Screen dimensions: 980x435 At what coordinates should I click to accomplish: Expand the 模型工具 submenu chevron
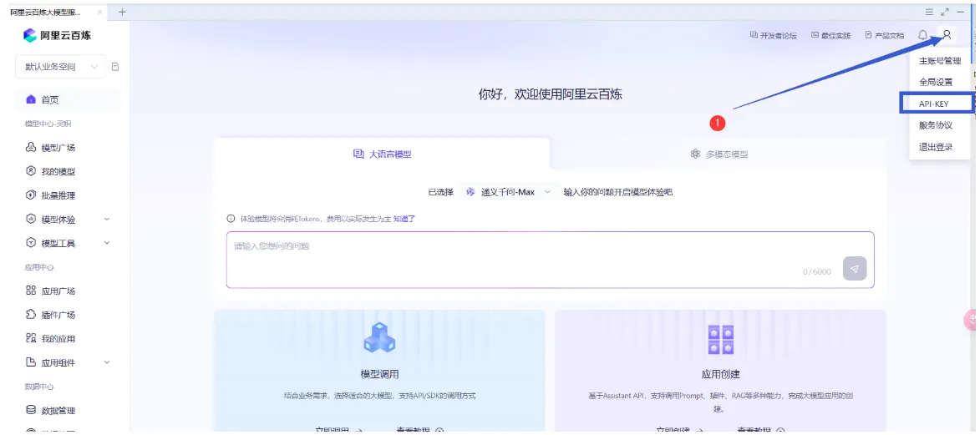(x=106, y=242)
